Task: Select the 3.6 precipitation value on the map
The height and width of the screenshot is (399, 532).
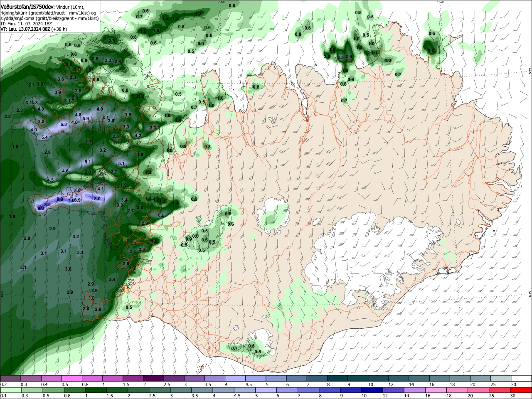Action: (60, 79)
